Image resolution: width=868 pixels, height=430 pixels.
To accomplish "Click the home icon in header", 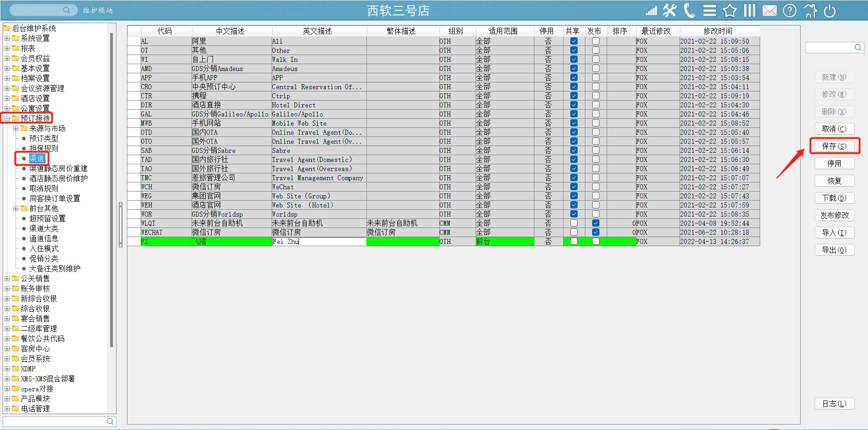I will pyautogui.click(x=810, y=10).
